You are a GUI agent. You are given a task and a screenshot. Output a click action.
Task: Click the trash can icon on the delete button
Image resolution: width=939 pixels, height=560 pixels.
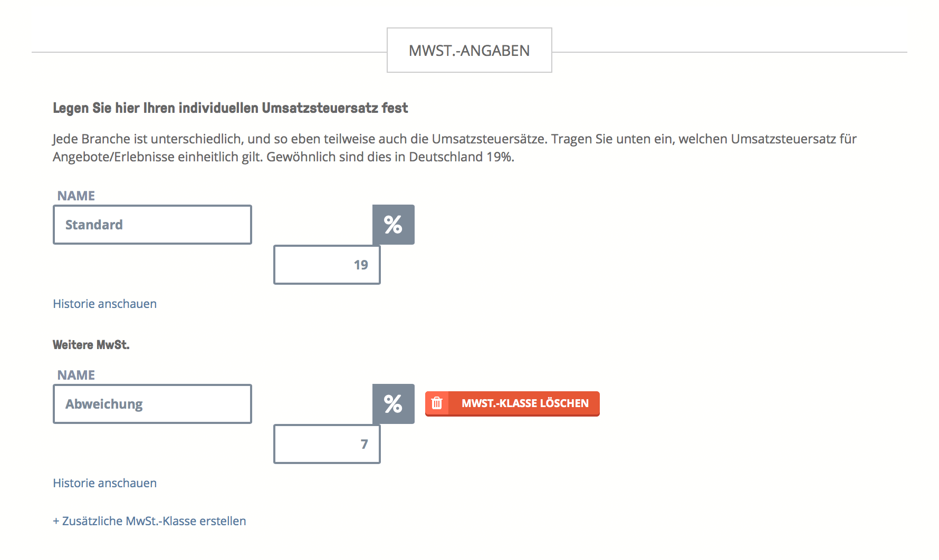coord(437,403)
